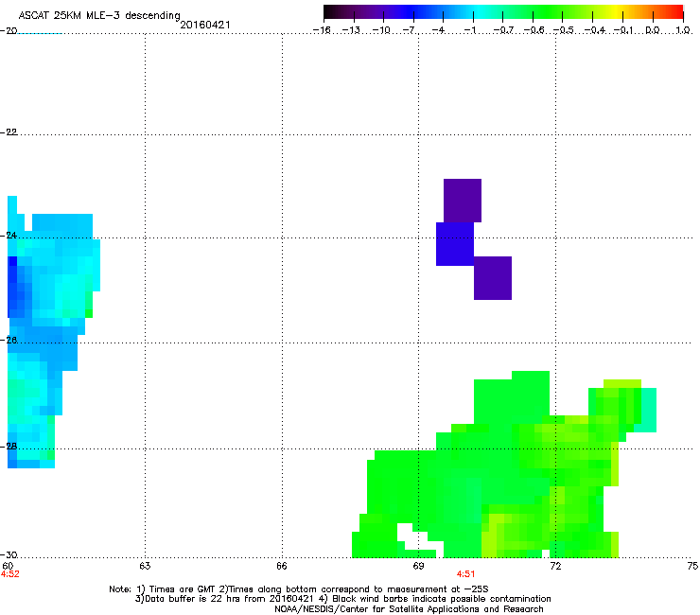Click the red time label '4:51'

point(465,574)
